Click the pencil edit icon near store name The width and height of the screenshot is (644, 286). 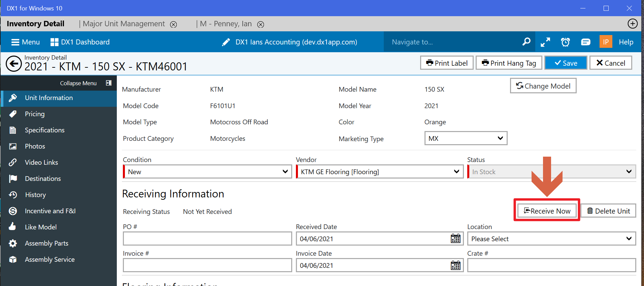[x=226, y=42]
